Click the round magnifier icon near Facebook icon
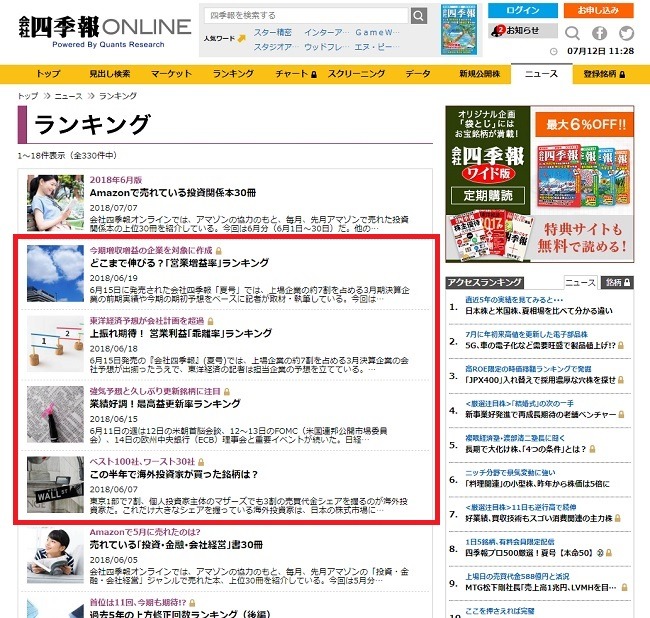This screenshot has width=650, height=618. [572, 33]
